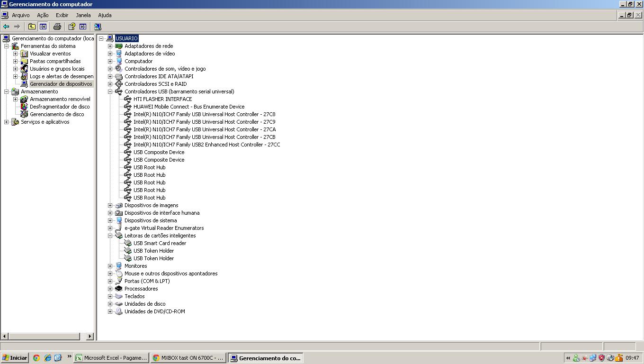Click the Computador category icon
The image size is (644, 364).
pyautogui.click(x=119, y=61)
